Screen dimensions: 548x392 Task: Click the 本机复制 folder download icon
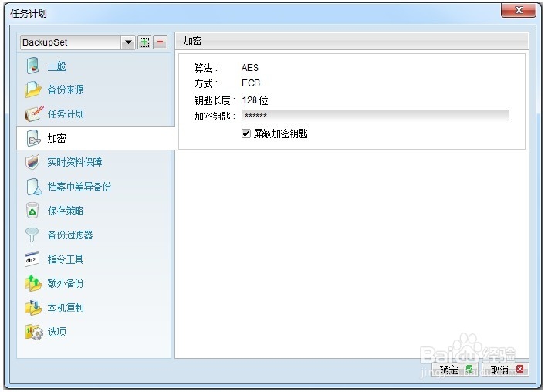pyautogui.click(x=33, y=307)
